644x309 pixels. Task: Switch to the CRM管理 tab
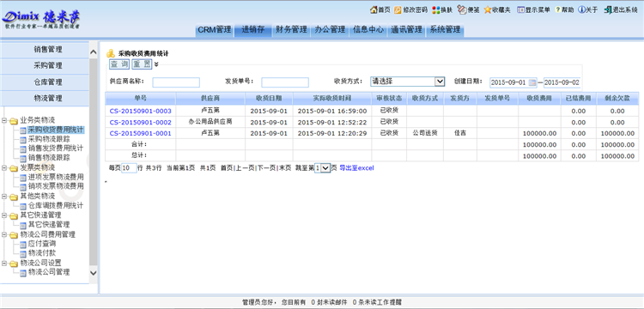click(215, 30)
